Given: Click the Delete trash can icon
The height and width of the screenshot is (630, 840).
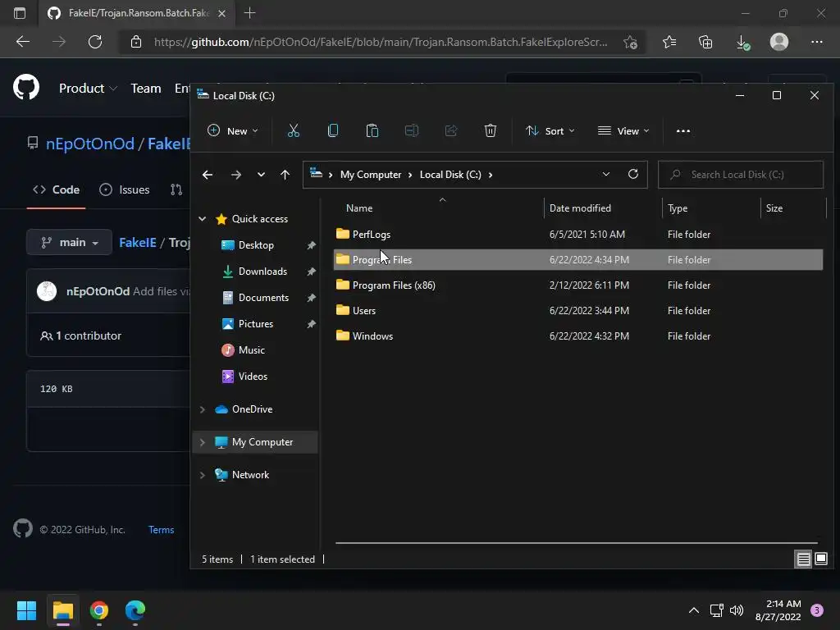Looking at the screenshot, I should click(x=491, y=130).
